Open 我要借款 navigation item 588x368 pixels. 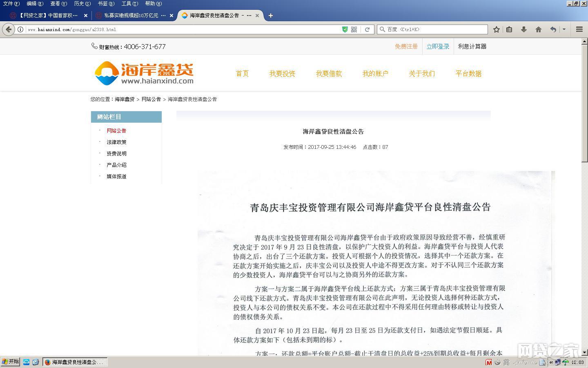(x=329, y=74)
